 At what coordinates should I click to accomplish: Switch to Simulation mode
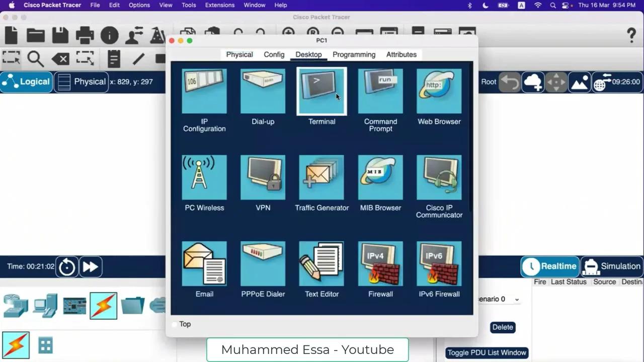pyautogui.click(x=612, y=266)
